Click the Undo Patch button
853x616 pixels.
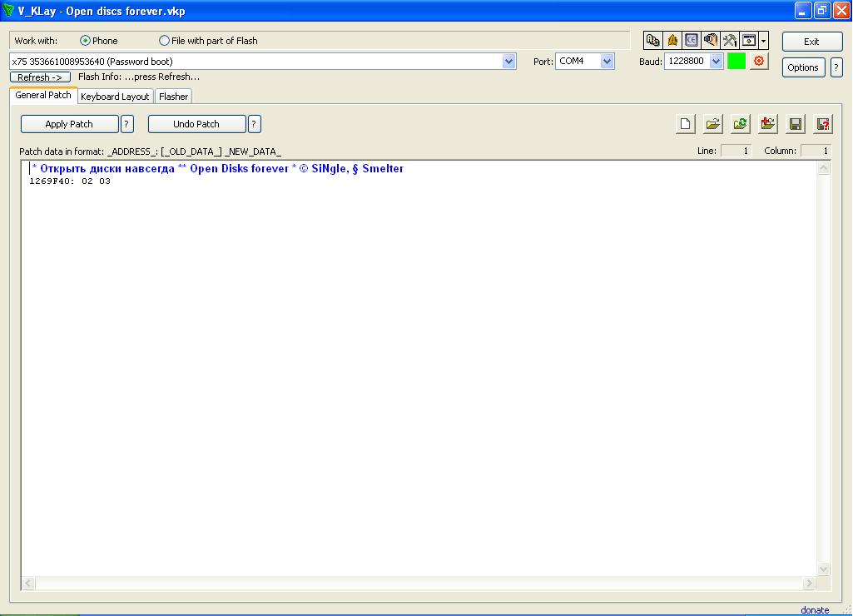click(x=196, y=124)
